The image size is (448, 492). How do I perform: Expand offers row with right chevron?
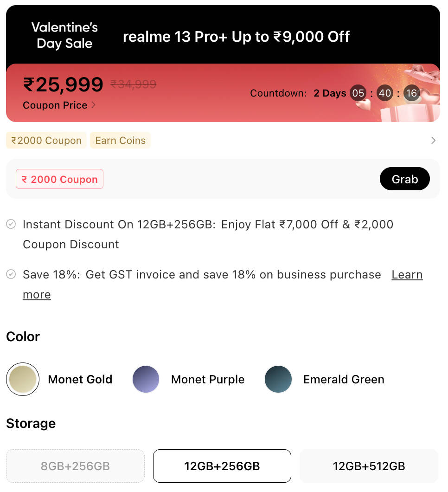(433, 141)
